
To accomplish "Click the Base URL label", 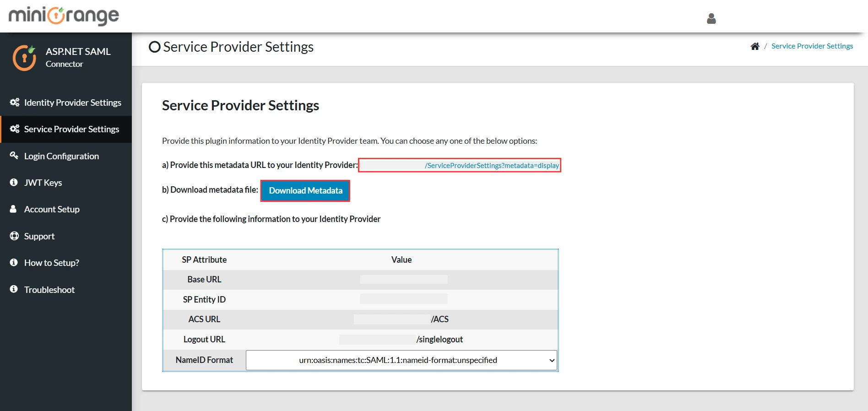I will pos(204,279).
